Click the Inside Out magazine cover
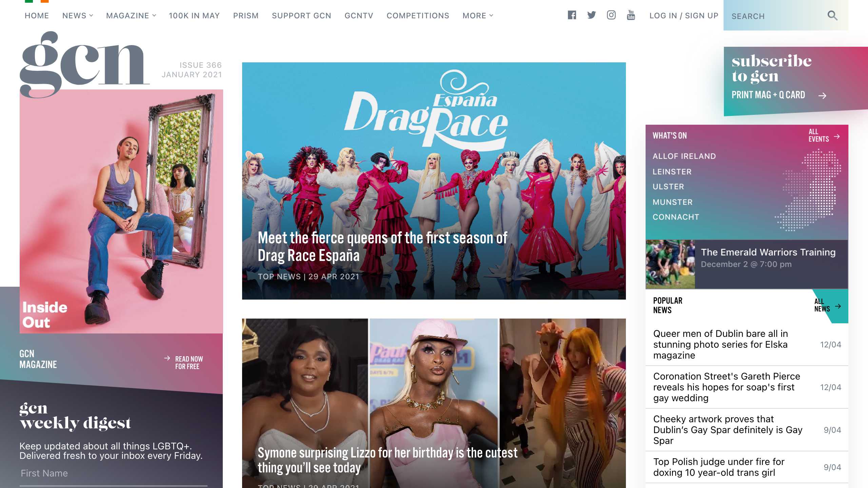This screenshot has height=488, width=868. tap(121, 211)
